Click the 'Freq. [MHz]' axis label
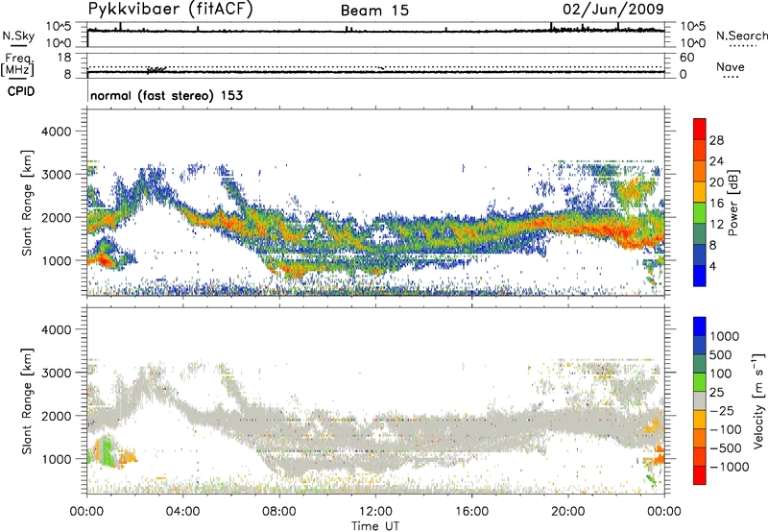The height and width of the screenshot is (532, 768). (x=17, y=64)
